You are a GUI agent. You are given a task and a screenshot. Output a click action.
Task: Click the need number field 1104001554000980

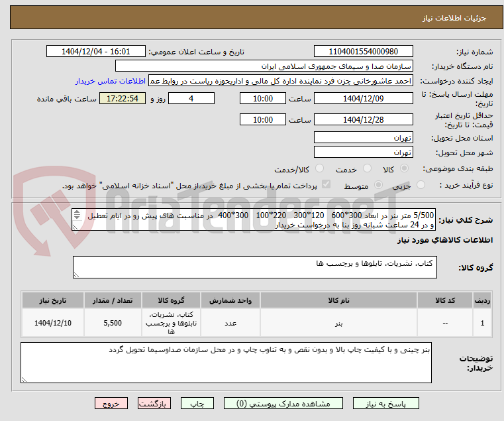click(x=363, y=52)
